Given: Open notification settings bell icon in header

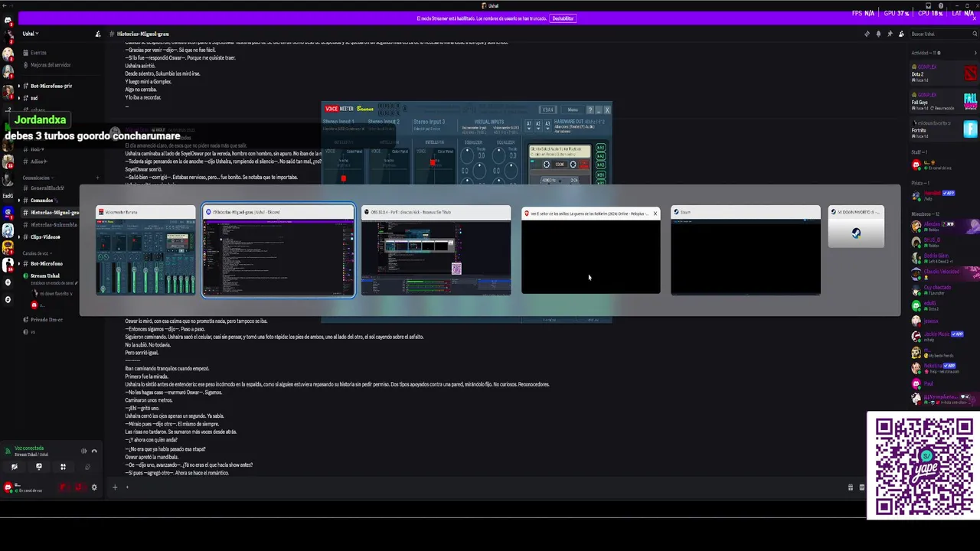Looking at the screenshot, I should 878,34.
